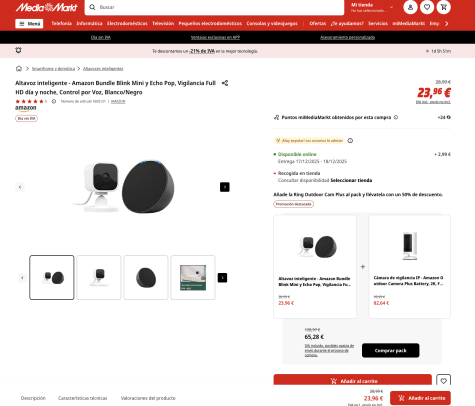475x406 pixels.
Task: Add product to wishlist heart button
Action: [x=443, y=380]
